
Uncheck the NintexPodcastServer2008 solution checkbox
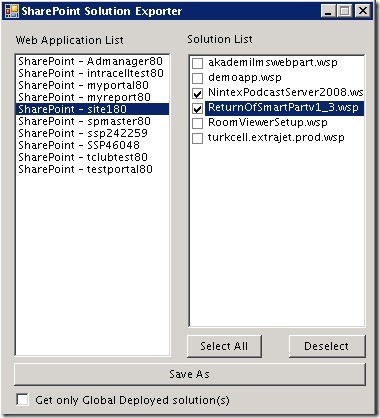click(x=198, y=93)
